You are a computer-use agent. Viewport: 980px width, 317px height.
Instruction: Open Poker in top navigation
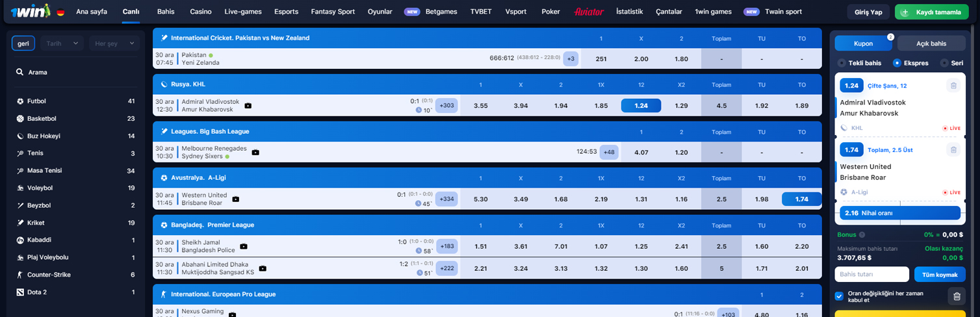pos(550,12)
